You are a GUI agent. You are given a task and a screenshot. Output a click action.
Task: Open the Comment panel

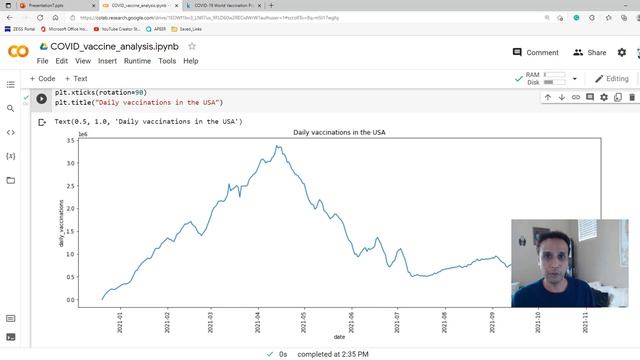tap(536, 52)
